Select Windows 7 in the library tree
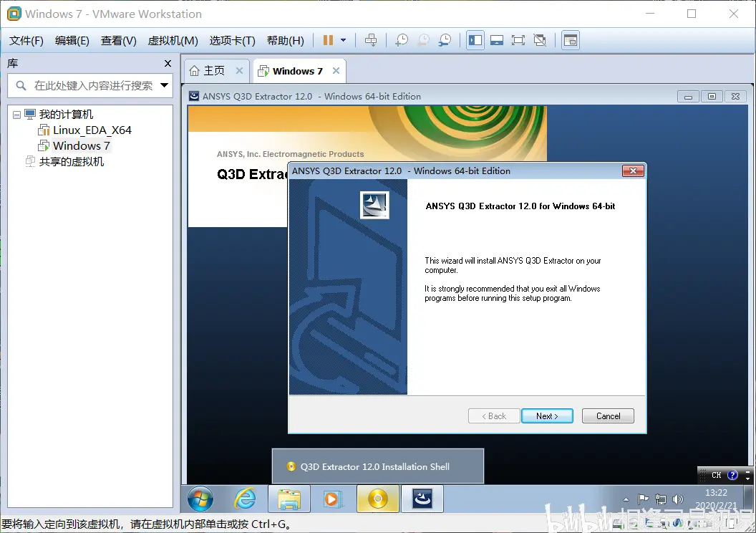756x533 pixels. pos(82,145)
